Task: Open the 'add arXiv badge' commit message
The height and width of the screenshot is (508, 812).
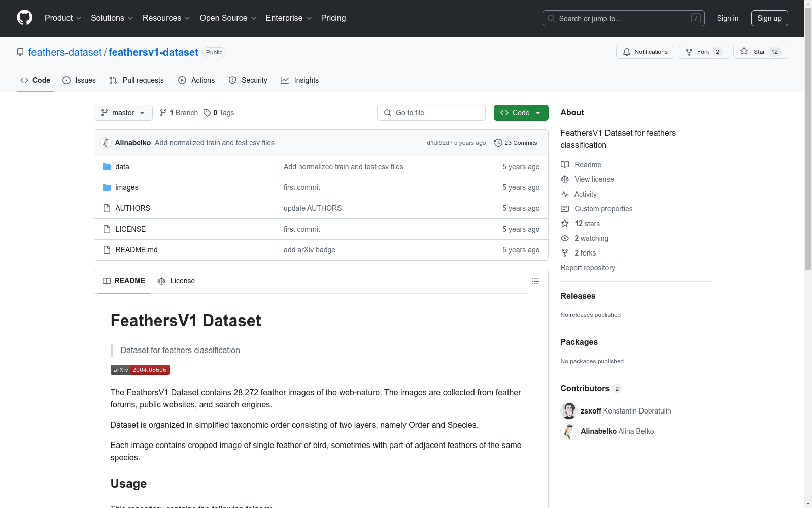Action: 310,250
